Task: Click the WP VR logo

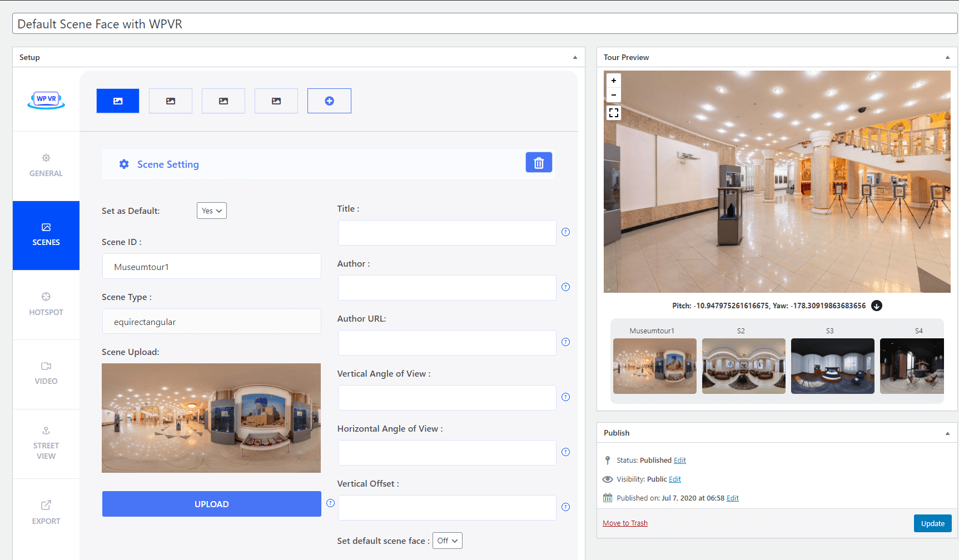Action: tap(46, 100)
